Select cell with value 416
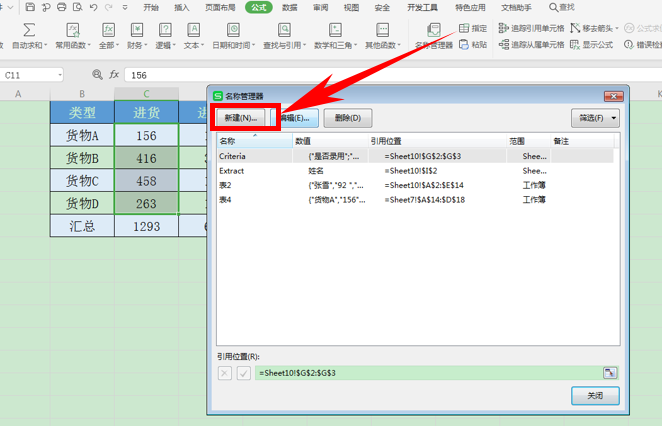This screenshot has width=664, height=426. [x=146, y=158]
